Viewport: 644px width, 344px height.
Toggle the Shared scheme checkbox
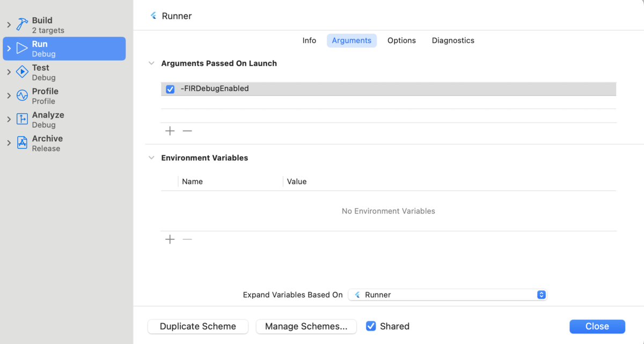point(371,326)
